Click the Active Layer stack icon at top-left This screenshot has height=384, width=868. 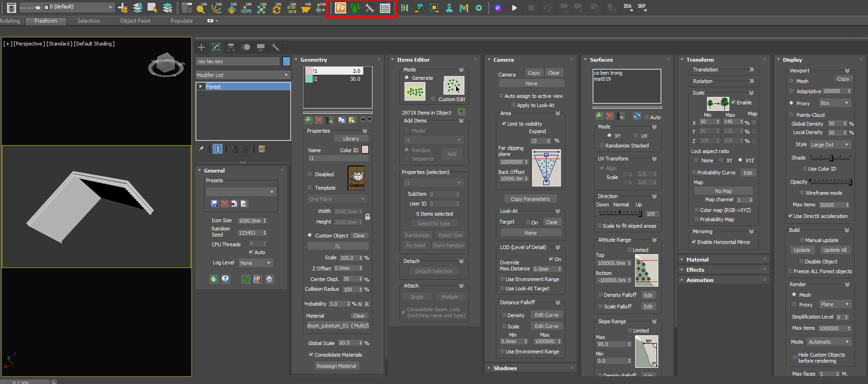coord(11,7)
